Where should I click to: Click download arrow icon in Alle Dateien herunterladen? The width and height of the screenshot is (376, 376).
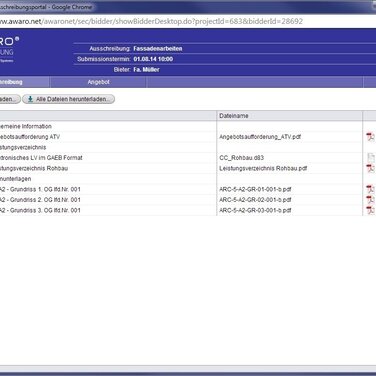[x=30, y=99]
